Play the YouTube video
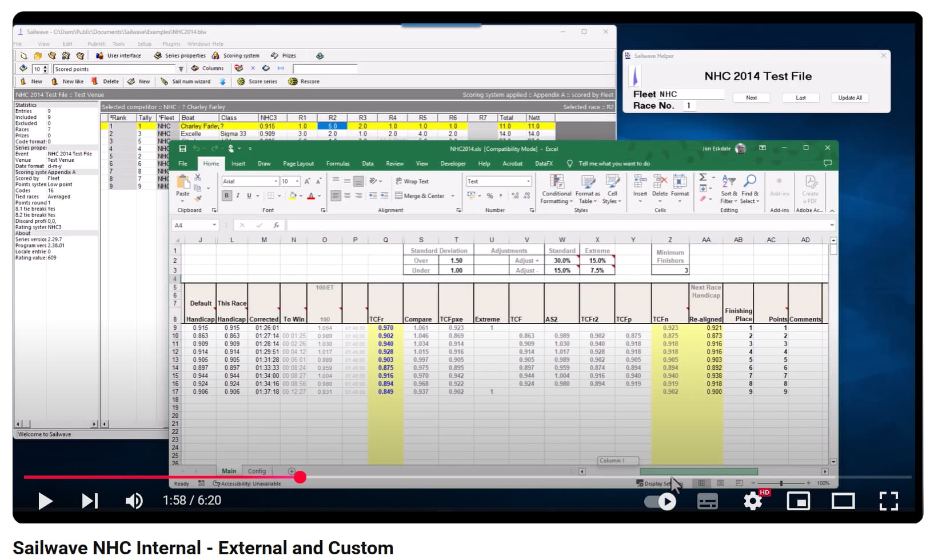The width and height of the screenshot is (942, 560). click(x=45, y=501)
